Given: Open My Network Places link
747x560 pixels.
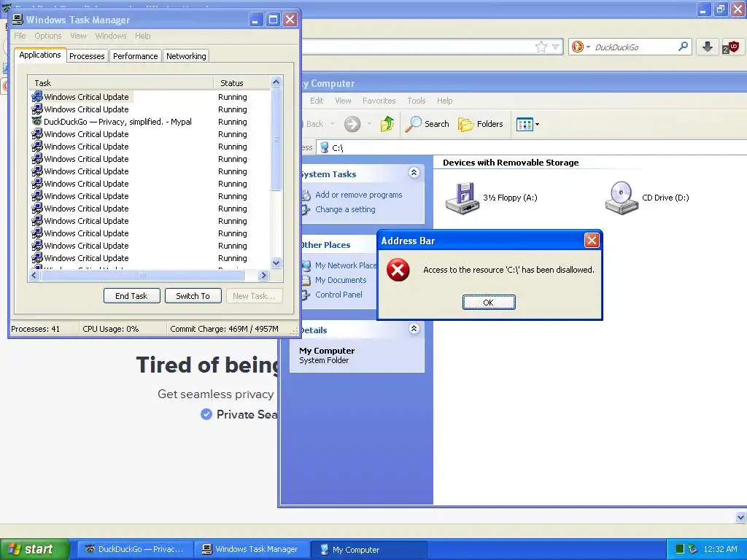Looking at the screenshot, I should [345, 265].
